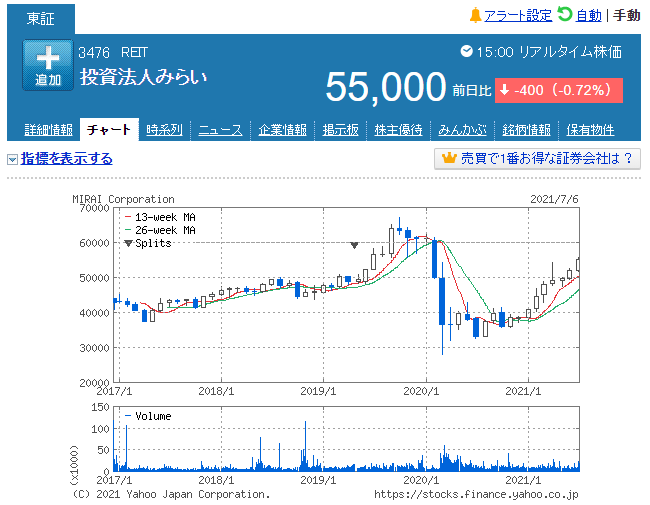Click the stock code 3476 REIT

113,53
